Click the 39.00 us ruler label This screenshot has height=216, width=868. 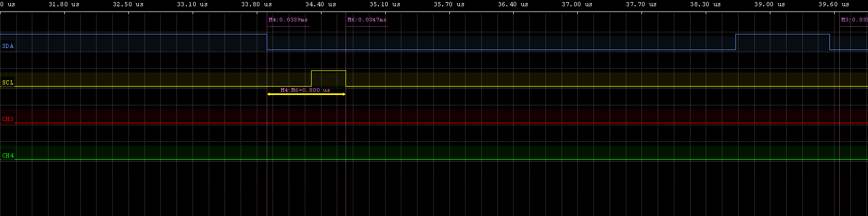[769, 4]
